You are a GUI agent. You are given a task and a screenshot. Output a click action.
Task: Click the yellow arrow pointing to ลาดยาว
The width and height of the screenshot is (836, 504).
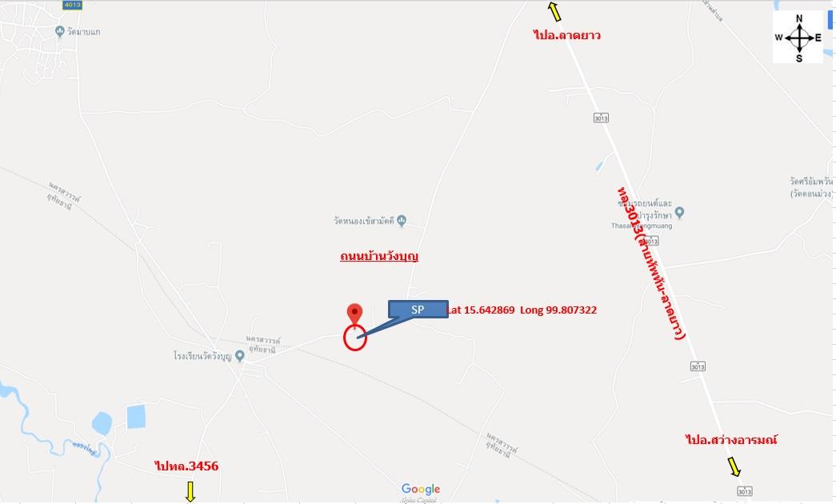coord(554,11)
